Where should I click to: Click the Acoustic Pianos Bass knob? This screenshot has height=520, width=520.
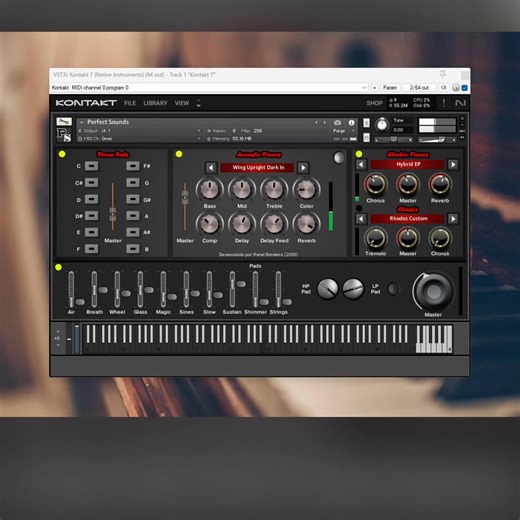[209, 189]
